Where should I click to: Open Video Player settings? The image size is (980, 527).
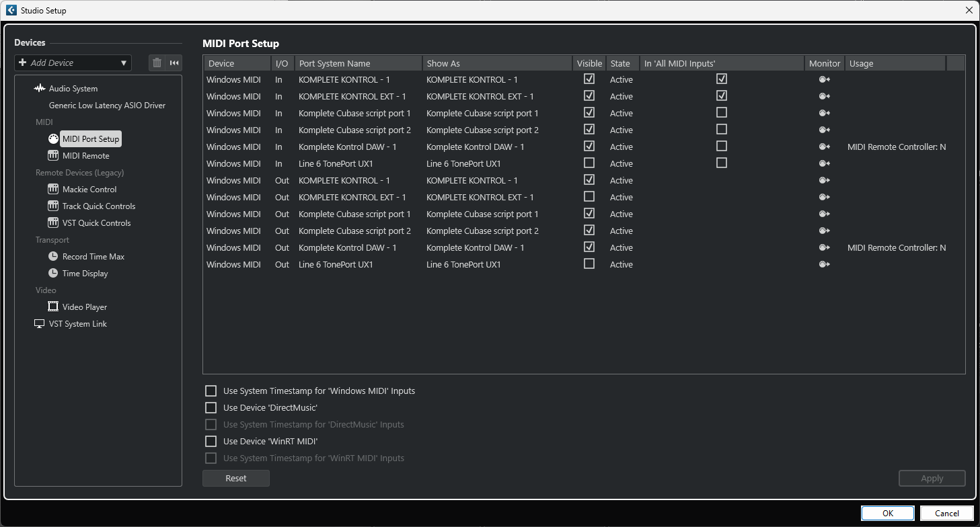(x=85, y=307)
